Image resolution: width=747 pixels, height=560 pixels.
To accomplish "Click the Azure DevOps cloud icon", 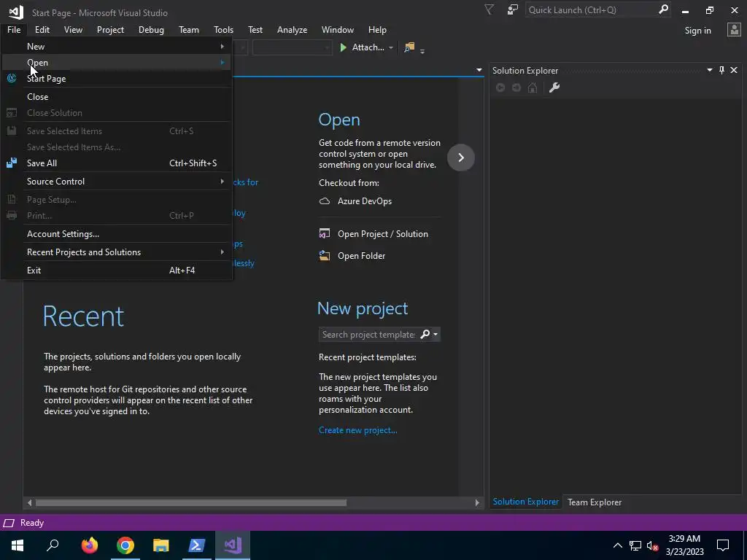I will tap(325, 201).
